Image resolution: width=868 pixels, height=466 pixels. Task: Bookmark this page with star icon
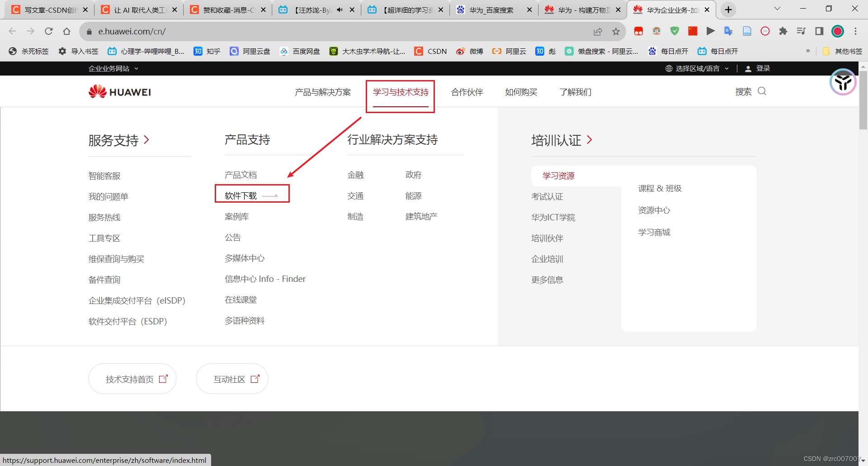[x=616, y=31]
